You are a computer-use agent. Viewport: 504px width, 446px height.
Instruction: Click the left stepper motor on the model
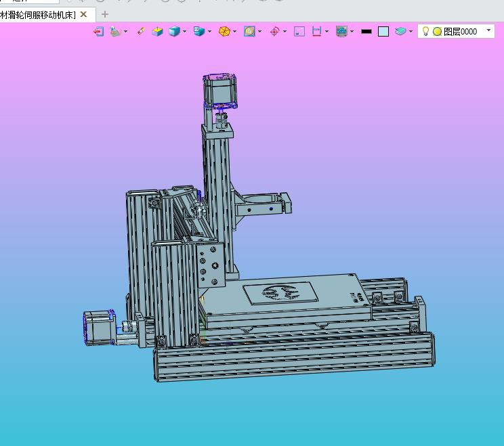click(100, 328)
